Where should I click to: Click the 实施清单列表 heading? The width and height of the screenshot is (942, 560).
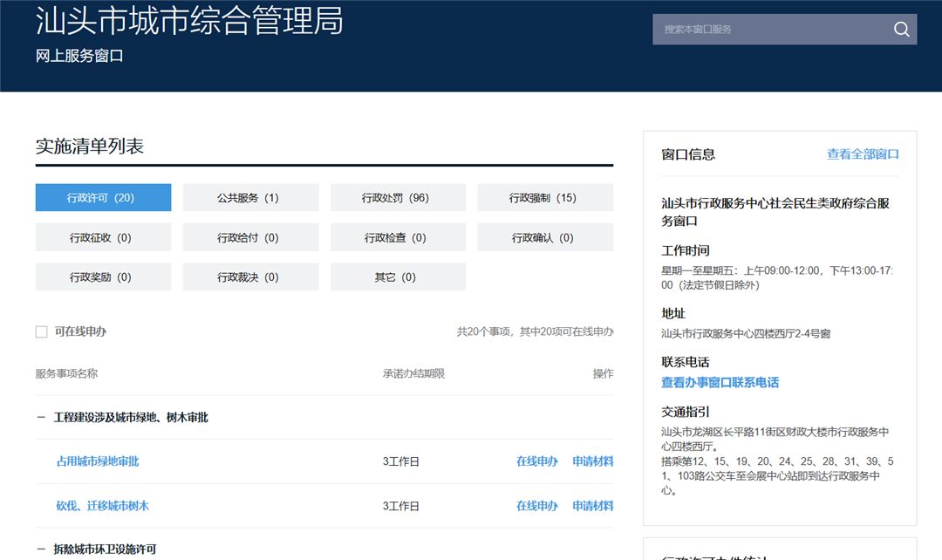[90, 146]
